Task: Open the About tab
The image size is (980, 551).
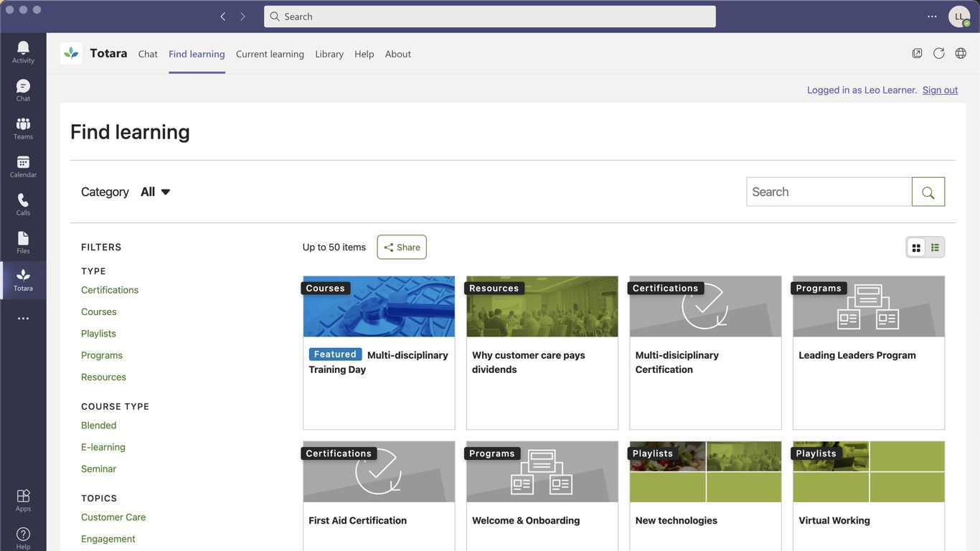Action: (398, 54)
